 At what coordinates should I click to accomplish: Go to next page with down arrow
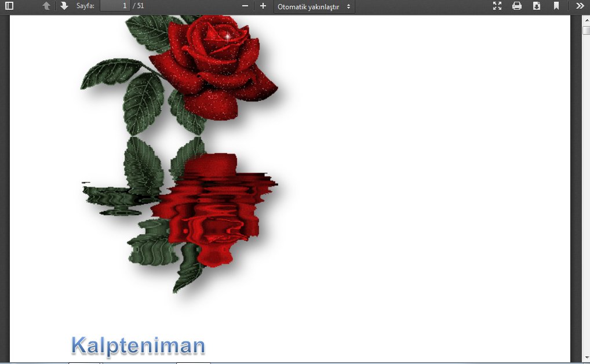(x=64, y=6)
